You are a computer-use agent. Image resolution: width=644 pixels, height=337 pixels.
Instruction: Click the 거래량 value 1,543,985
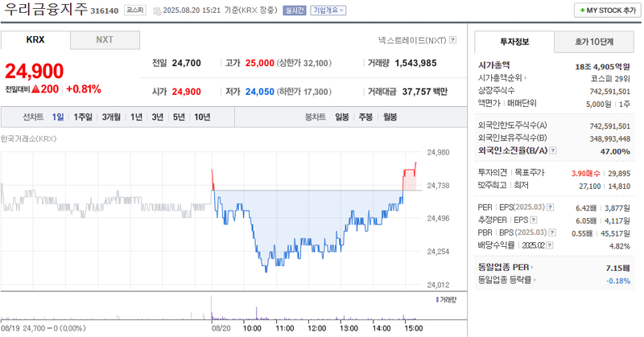(x=415, y=64)
